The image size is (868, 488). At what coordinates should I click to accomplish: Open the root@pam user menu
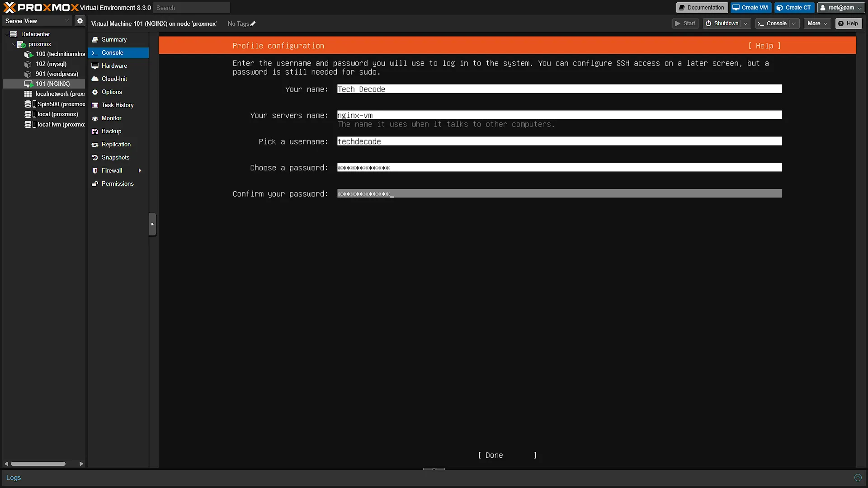point(840,8)
